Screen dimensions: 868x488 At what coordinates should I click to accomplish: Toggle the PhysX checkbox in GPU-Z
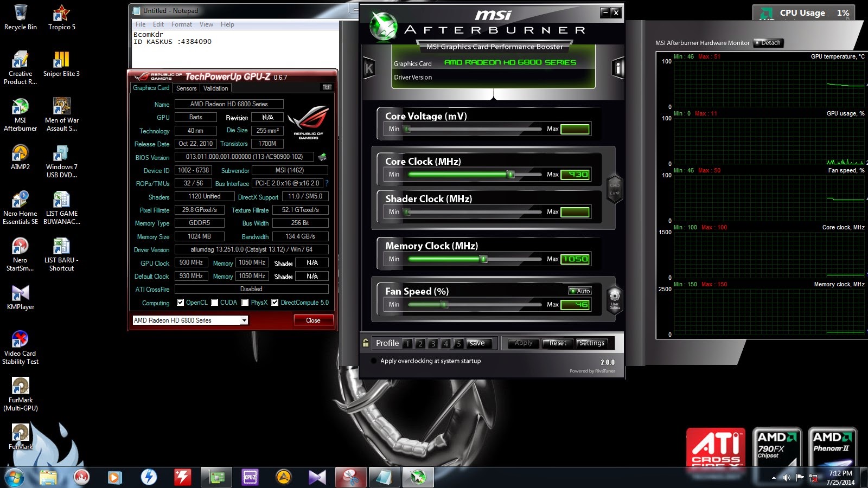245,303
